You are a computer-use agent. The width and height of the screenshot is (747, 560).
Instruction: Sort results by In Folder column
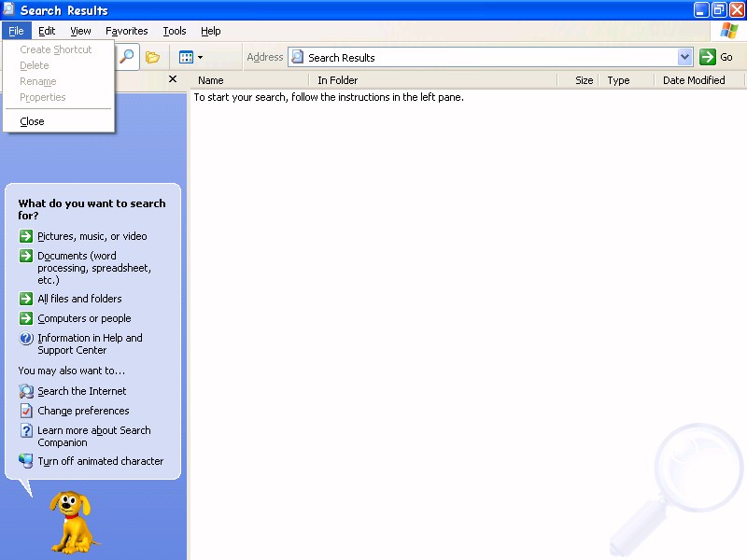click(433, 80)
